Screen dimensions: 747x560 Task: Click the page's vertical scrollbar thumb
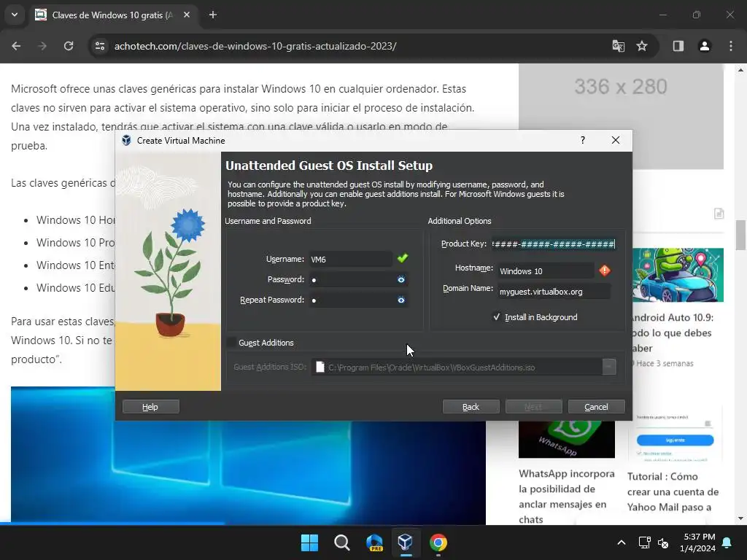[x=740, y=236]
